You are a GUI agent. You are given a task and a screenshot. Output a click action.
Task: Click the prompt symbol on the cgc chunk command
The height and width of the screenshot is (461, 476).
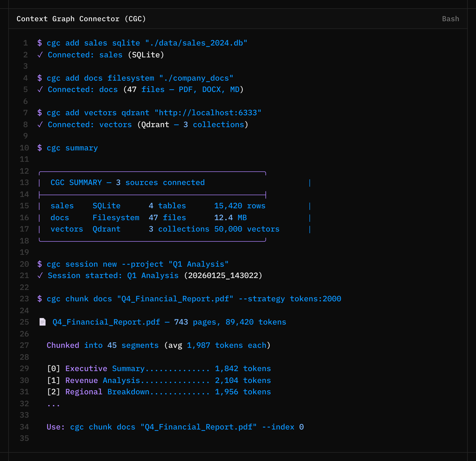tap(39, 299)
